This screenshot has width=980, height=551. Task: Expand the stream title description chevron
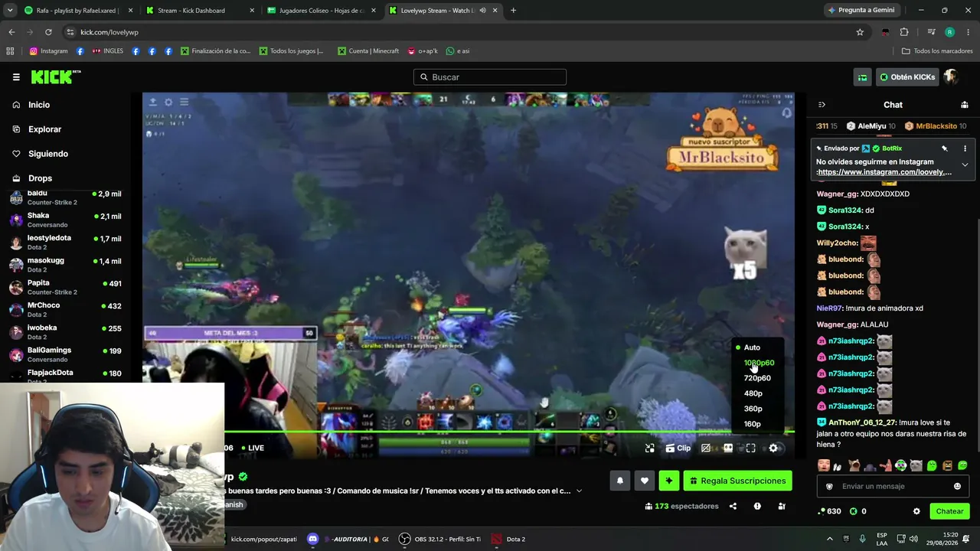point(579,491)
